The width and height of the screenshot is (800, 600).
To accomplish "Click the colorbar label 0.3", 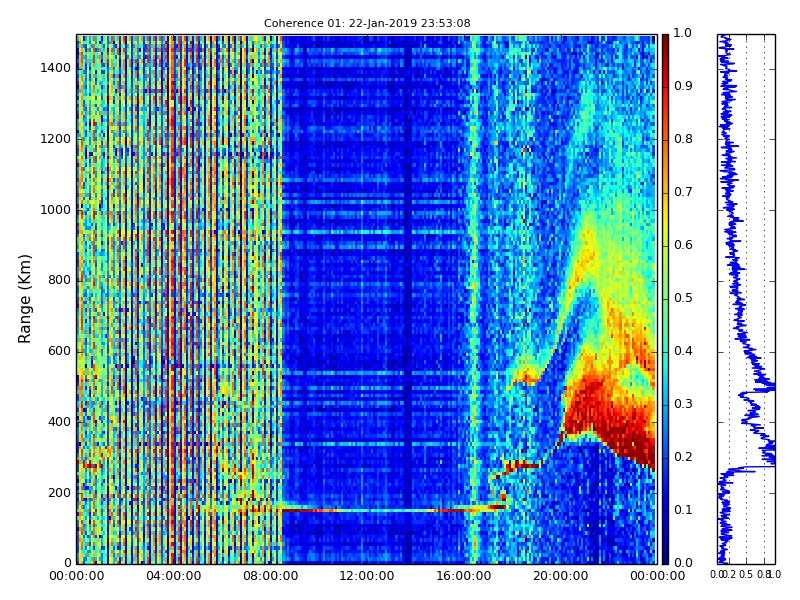I will [x=683, y=404].
